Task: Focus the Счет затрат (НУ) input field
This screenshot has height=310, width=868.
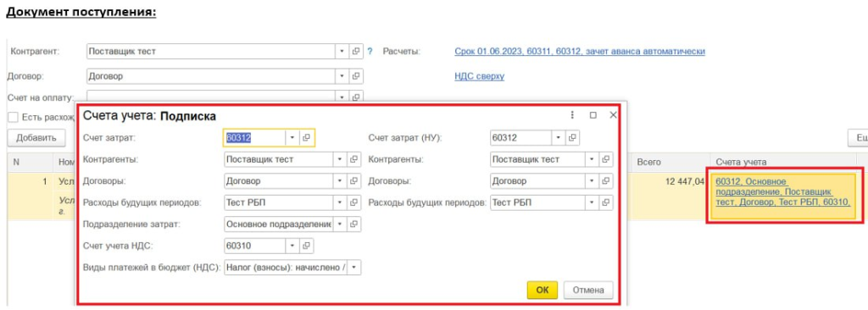Action: [521, 138]
